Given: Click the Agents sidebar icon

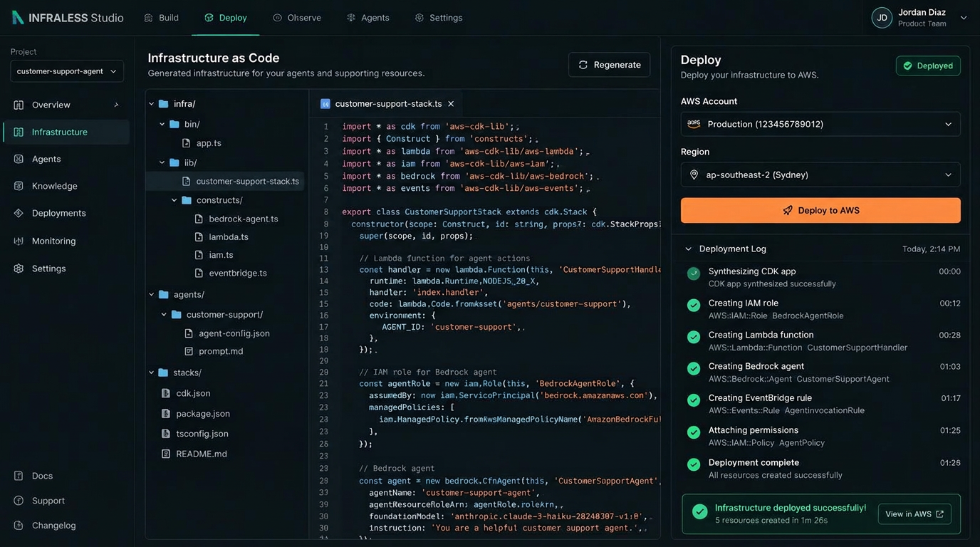Looking at the screenshot, I should tap(19, 159).
